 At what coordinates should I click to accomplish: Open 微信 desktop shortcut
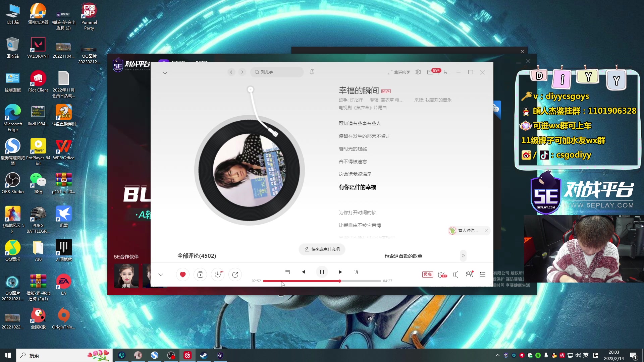[x=38, y=183]
